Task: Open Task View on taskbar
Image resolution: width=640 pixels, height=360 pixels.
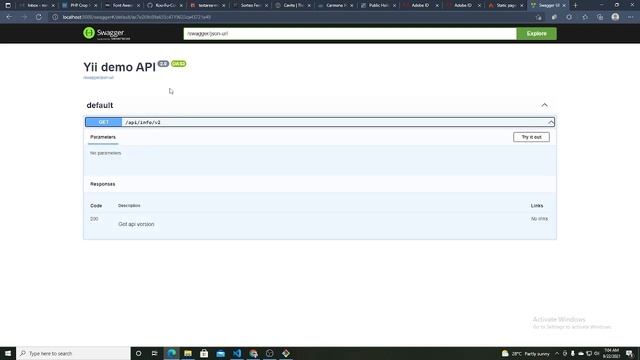Action: (155, 353)
